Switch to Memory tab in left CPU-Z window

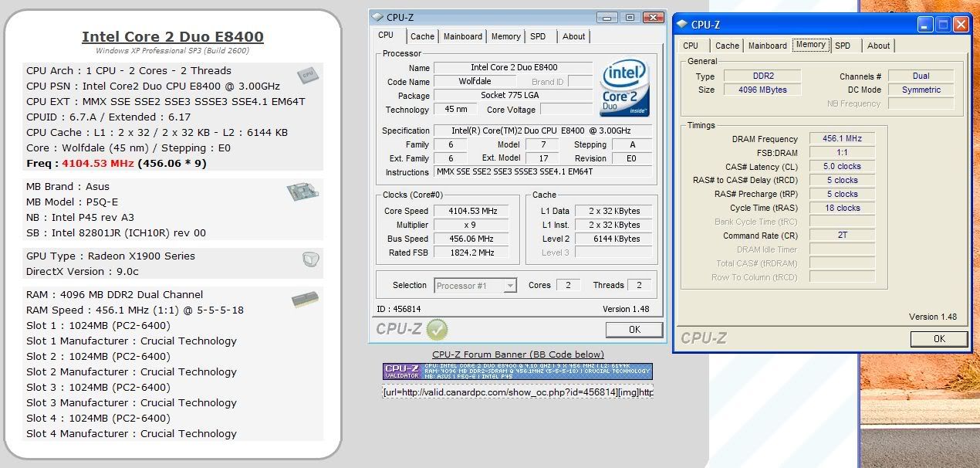(x=505, y=36)
